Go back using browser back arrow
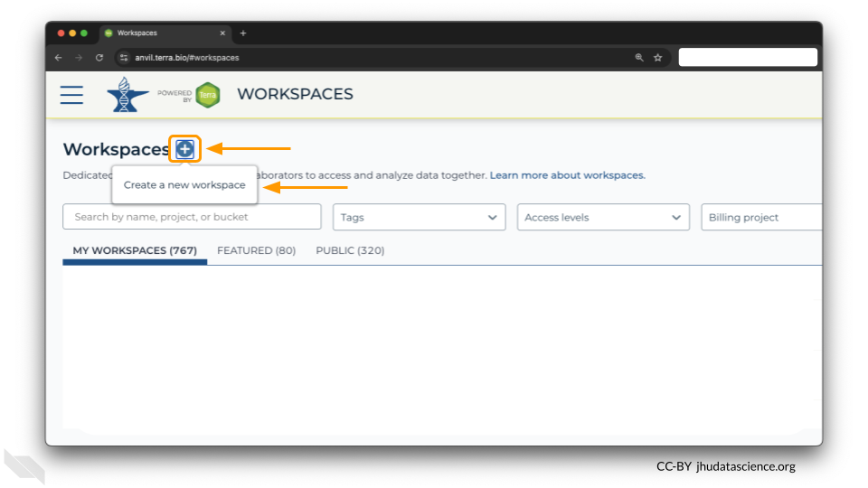 pyautogui.click(x=58, y=58)
